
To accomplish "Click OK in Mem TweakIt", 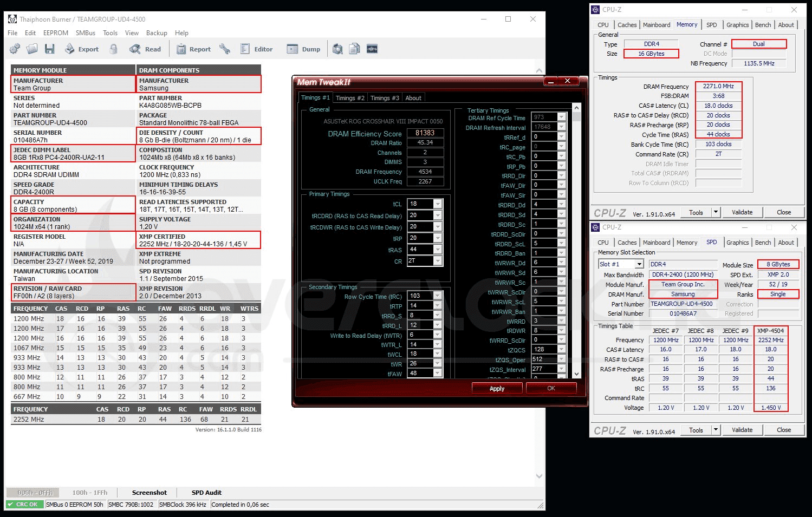I will click(x=551, y=388).
